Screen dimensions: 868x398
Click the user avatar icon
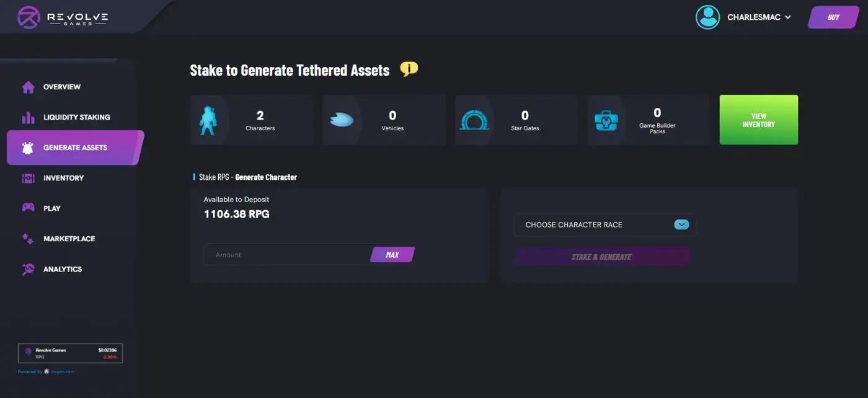[707, 17]
